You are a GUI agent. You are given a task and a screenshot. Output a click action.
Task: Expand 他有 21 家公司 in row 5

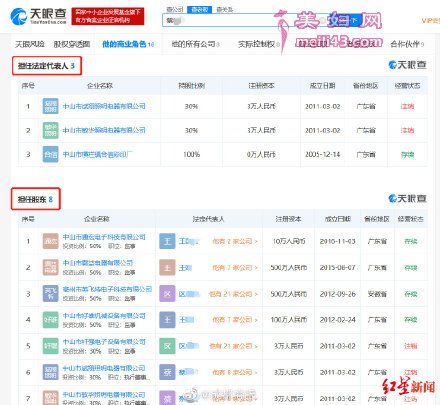[x=233, y=346]
